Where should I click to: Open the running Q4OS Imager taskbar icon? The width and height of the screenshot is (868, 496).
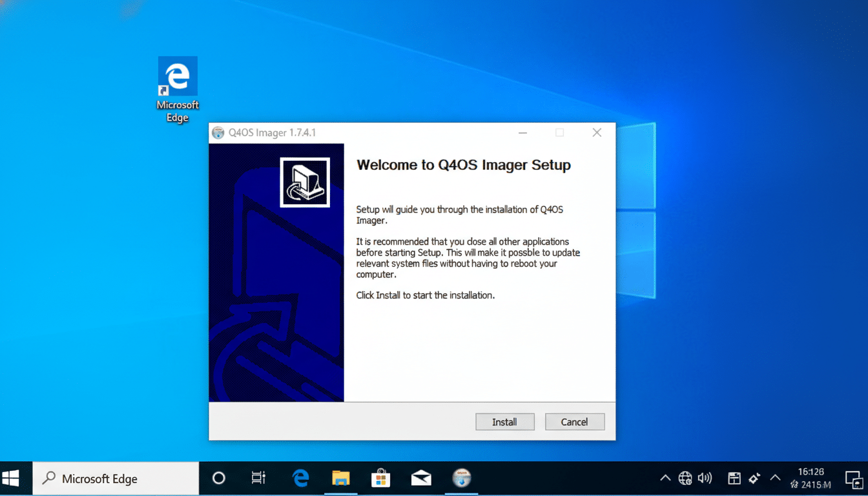click(x=460, y=478)
